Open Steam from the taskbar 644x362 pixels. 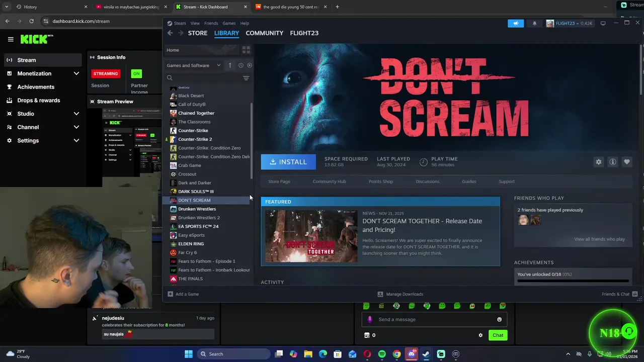point(426,354)
